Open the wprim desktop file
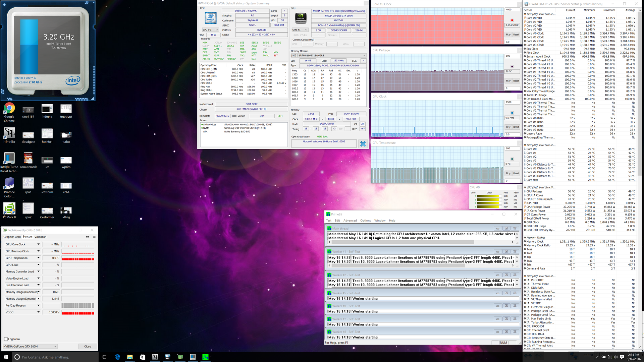Screen dimensions: 644x362 point(66,162)
